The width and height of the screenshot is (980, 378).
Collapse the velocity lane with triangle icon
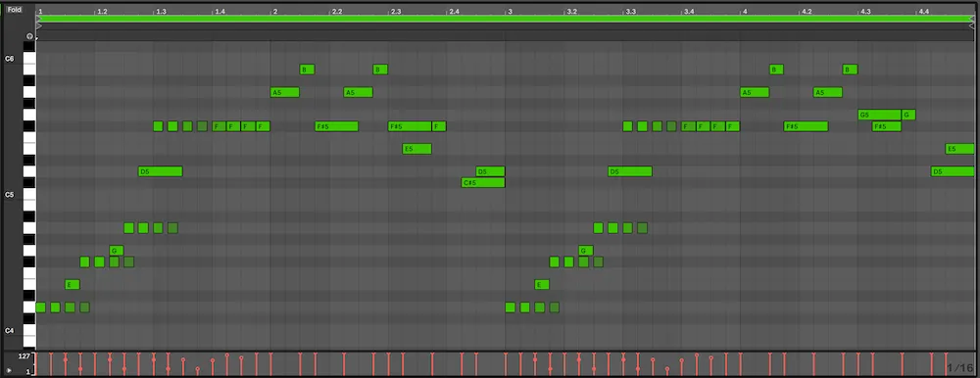(9, 370)
